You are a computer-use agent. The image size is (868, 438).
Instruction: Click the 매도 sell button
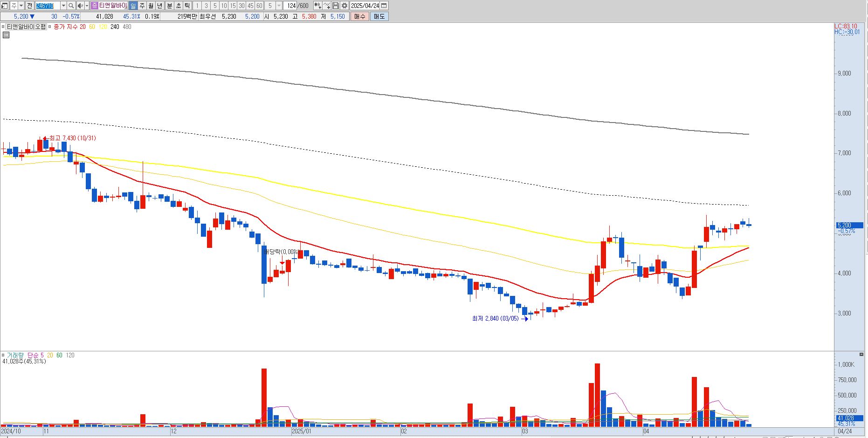pos(379,16)
